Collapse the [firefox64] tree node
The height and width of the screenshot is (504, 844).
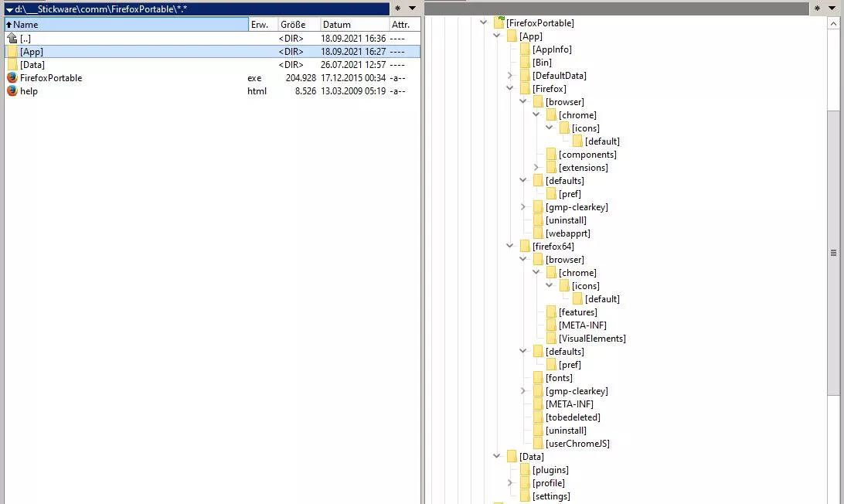pyautogui.click(x=510, y=246)
